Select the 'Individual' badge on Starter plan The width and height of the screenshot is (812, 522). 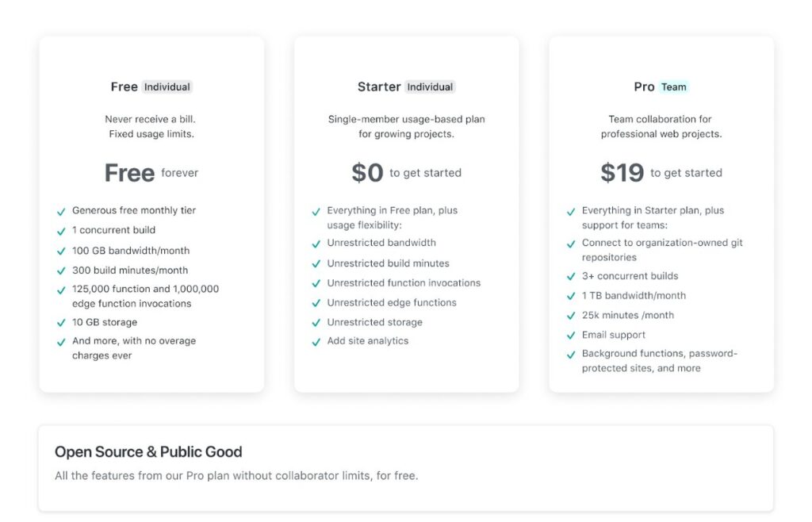[x=430, y=87]
